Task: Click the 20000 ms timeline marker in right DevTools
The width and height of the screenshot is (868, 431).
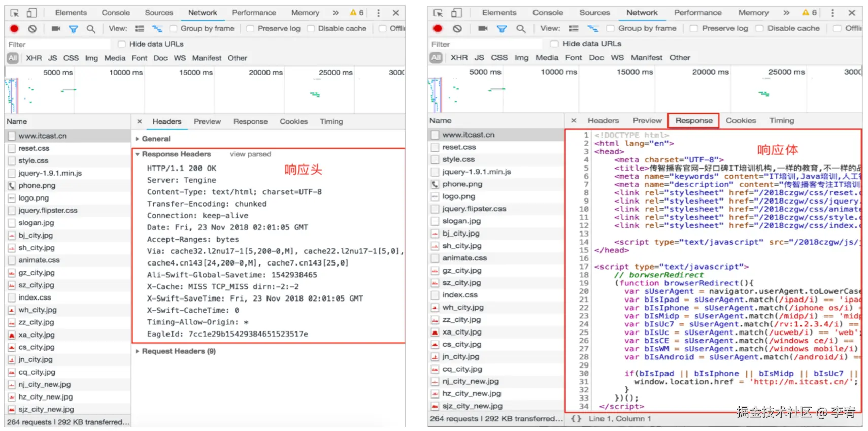Action: tap(710, 72)
